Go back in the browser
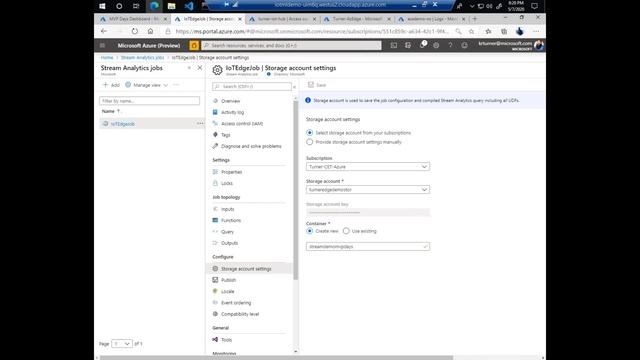This screenshot has height=360, width=640. (x=104, y=31)
